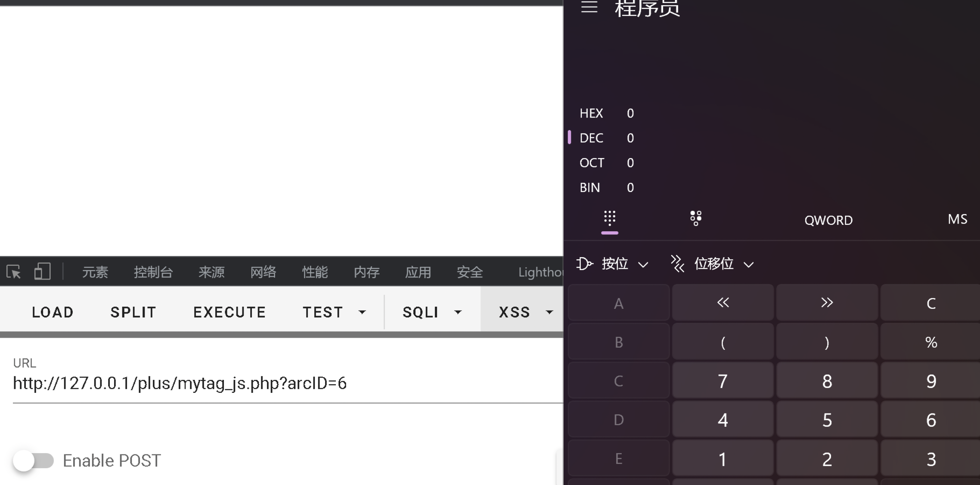This screenshot has width=980, height=485.
Task: Expand the 位移位 bit shift dropdown
Action: [x=712, y=264]
